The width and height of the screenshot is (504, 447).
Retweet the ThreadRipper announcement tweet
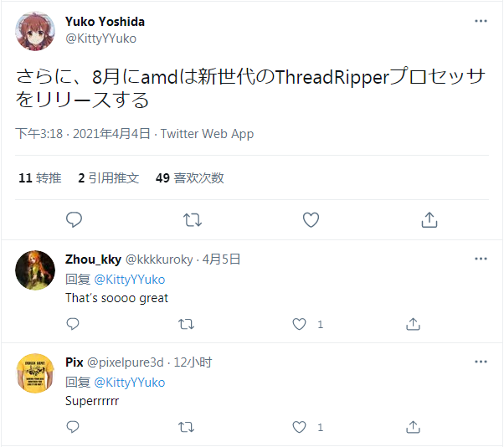pos(192,220)
